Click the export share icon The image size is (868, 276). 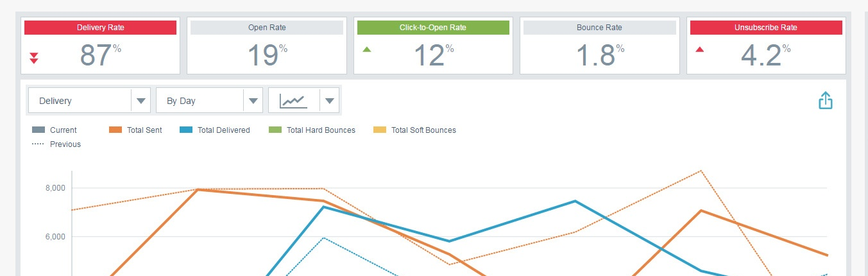826,100
